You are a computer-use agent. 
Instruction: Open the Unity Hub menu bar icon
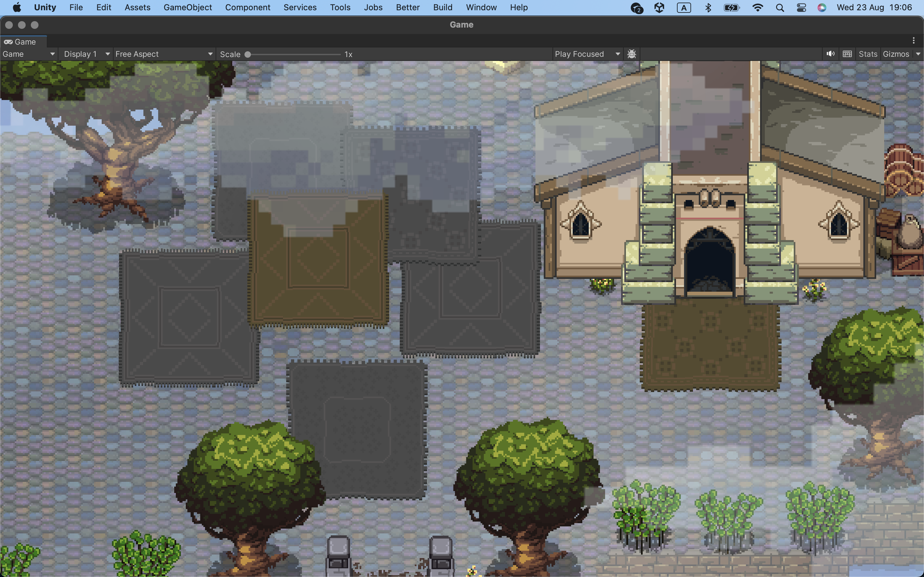pos(659,8)
